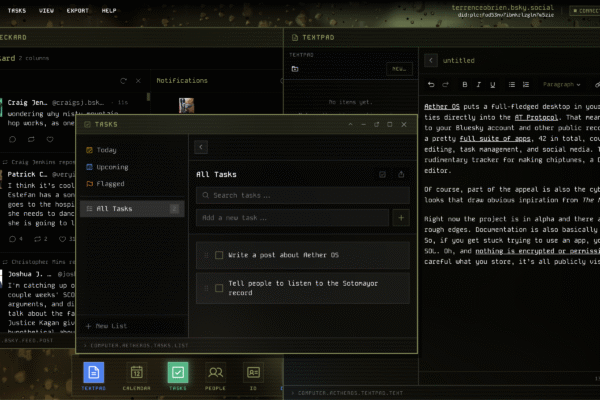Check off 'Write a post about Aether OS'

coord(219,255)
